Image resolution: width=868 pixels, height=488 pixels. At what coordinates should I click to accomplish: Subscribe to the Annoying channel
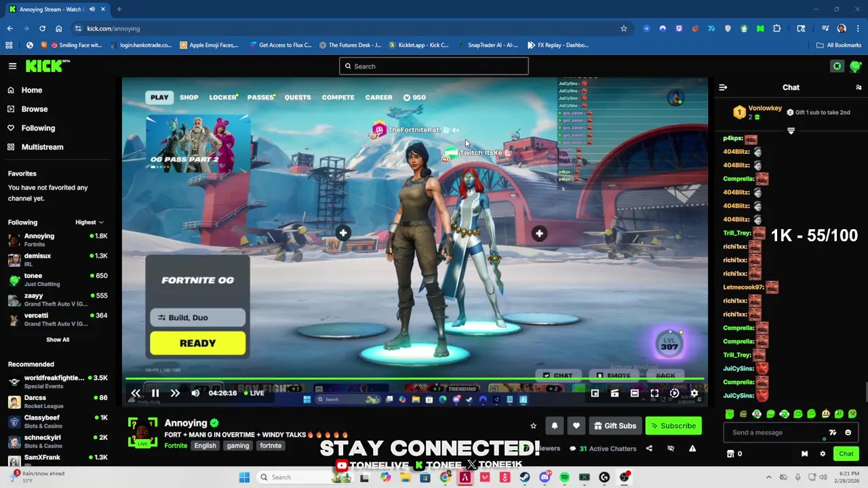[x=673, y=426]
